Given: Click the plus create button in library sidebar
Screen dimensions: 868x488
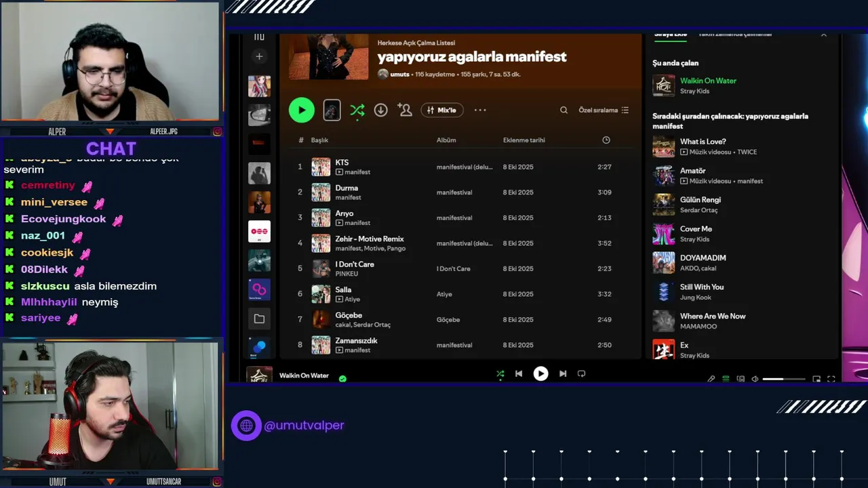Looking at the screenshot, I should 259,56.
